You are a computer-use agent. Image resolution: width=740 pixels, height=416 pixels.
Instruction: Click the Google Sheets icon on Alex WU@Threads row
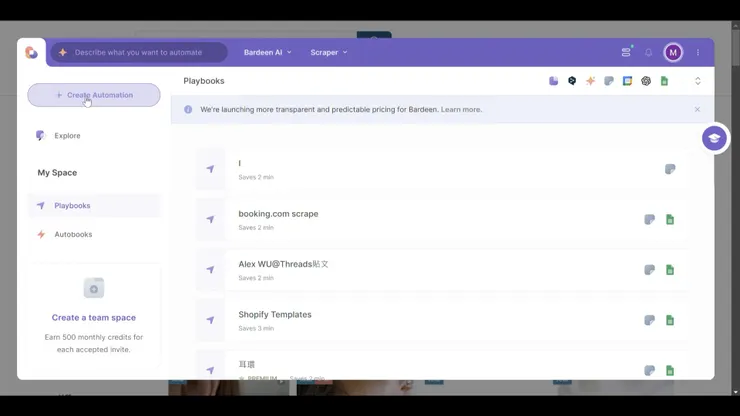[670, 270]
